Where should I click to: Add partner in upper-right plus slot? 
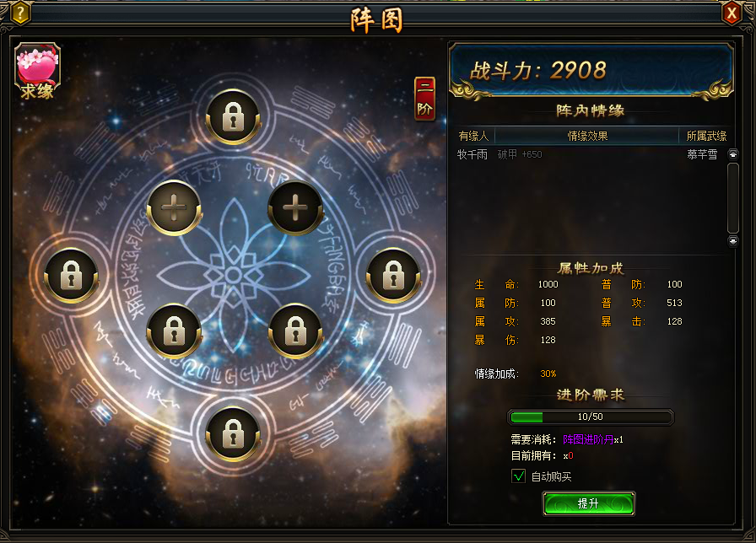(x=295, y=208)
